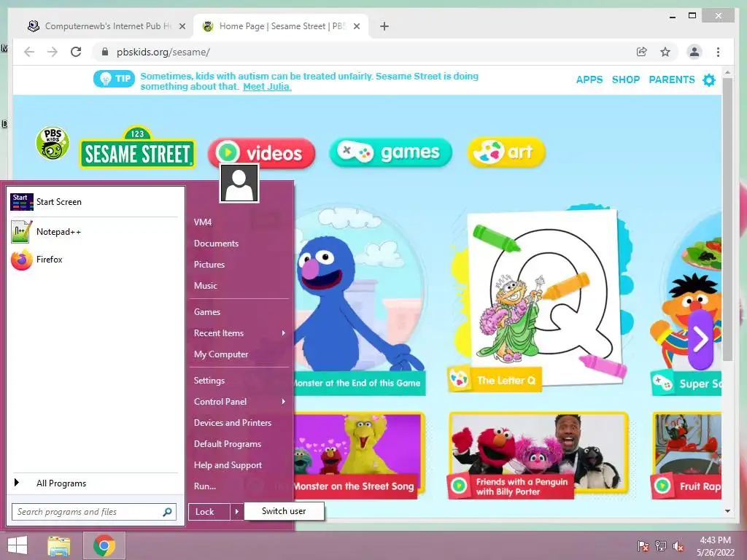
Task: Click Search programs and files box
Action: click(94, 512)
